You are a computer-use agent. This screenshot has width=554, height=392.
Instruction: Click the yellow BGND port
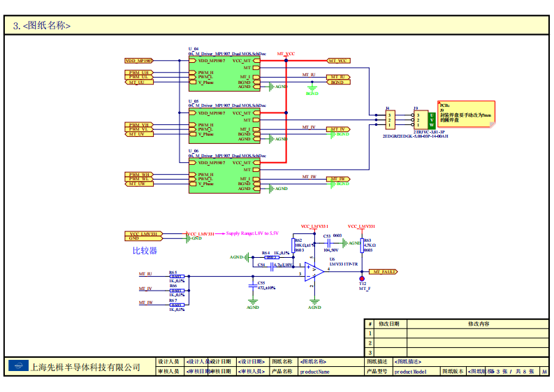point(338,82)
